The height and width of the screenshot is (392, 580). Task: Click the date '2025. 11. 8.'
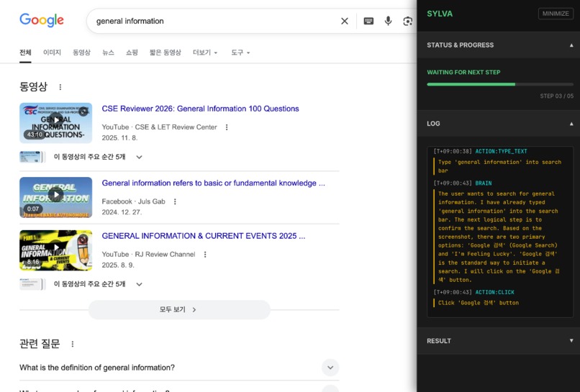(x=119, y=138)
